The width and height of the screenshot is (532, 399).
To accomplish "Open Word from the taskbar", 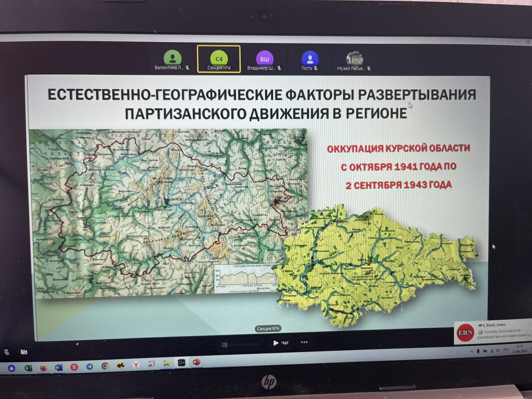I will pyautogui.click(x=59, y=367).
